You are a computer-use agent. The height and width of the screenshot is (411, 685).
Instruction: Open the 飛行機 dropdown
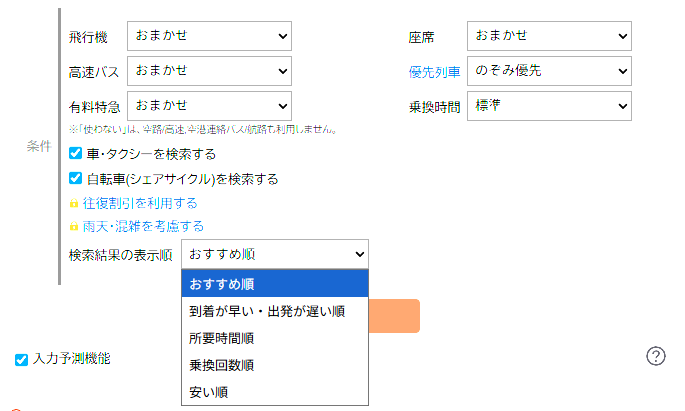point(209,36)
